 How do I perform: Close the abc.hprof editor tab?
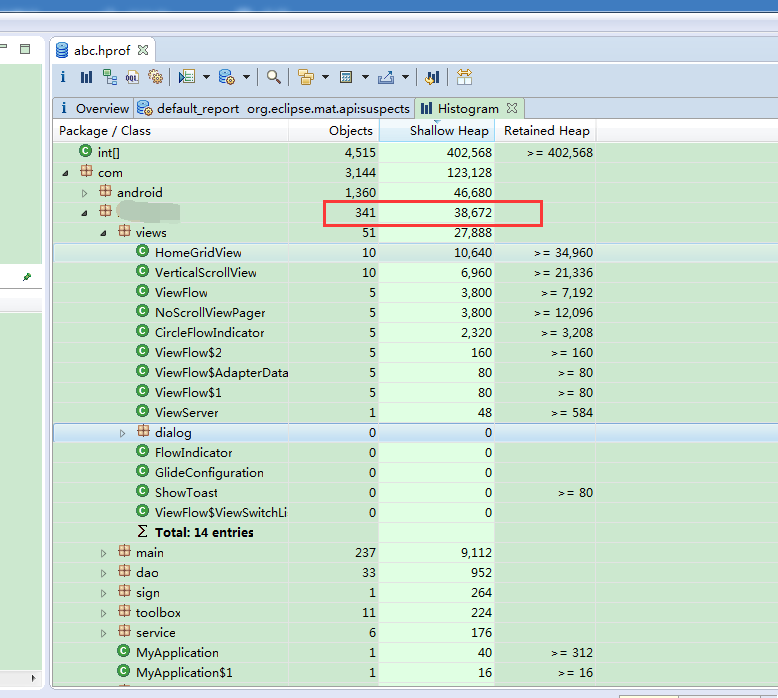[x=143, y=49]
